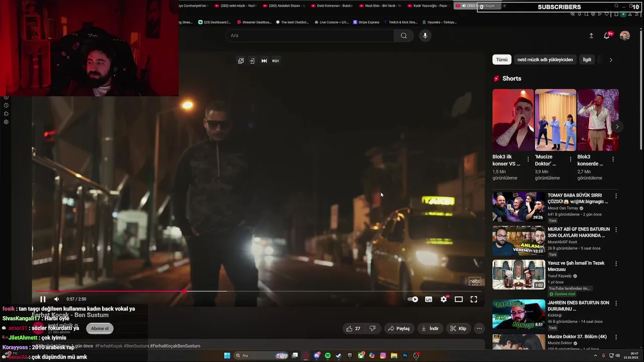This screenshot has width=644, height=362.
Task: Open Yavuz ve Şah İsmail video
Action: [519, 275]
